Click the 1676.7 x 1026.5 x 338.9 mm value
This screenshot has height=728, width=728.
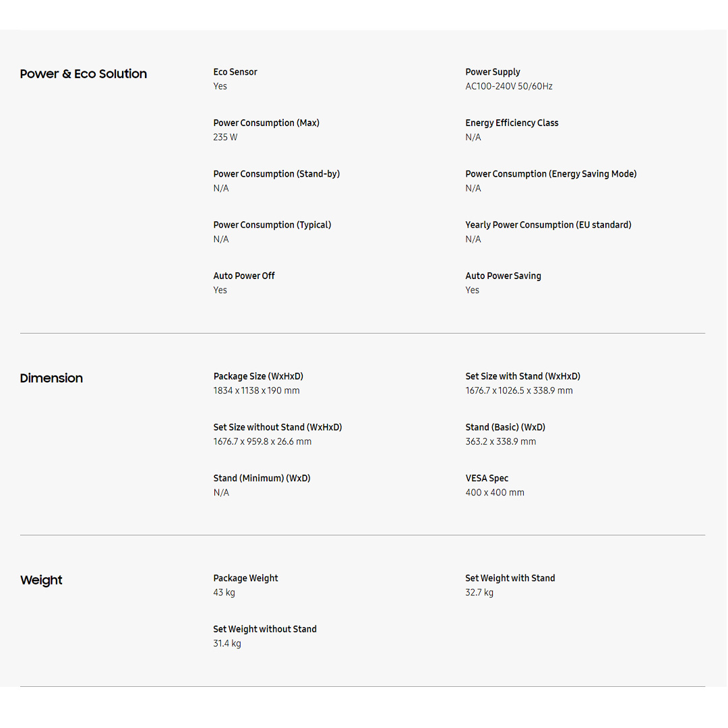pyautogui.click(x=519, y=391)
